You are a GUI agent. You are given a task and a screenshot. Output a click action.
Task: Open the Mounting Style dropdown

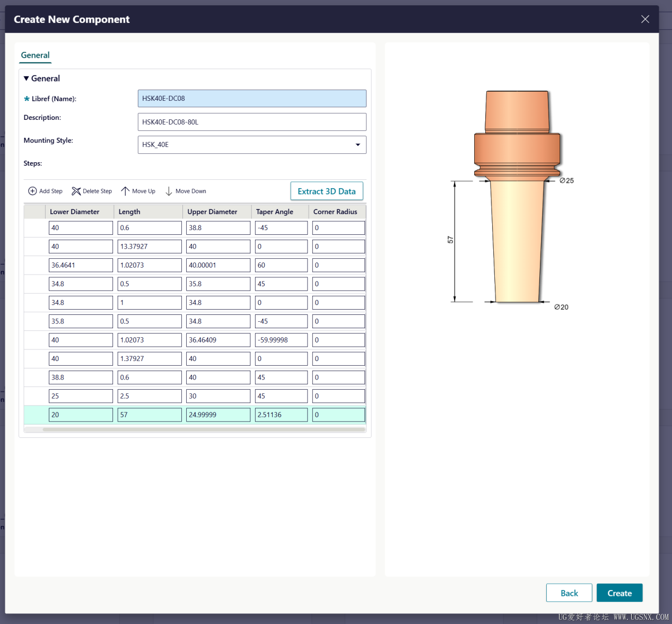click(357, 145)
